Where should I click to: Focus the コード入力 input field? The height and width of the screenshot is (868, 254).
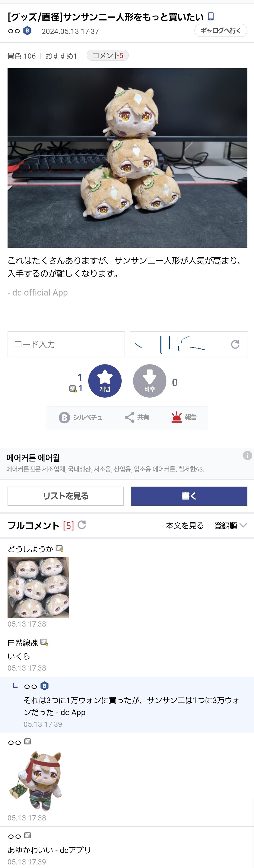click(x=66, y=344)
